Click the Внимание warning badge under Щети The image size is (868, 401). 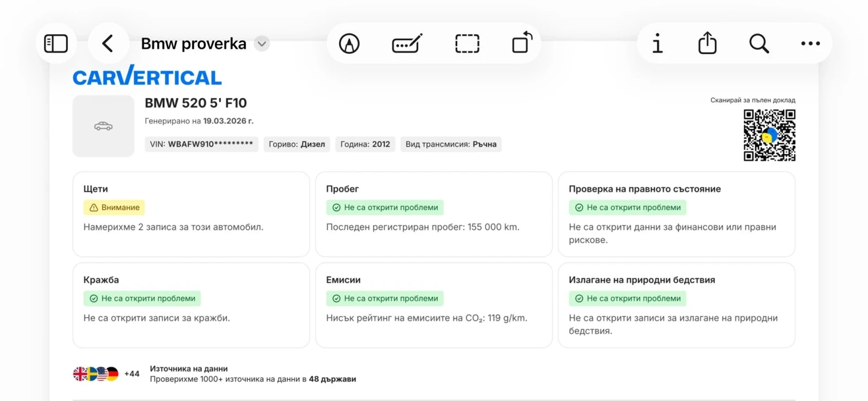[114, 207]
